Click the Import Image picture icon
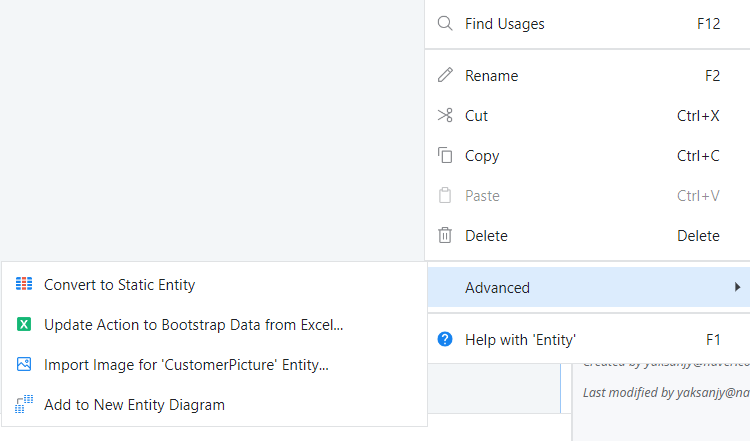This screenshot has height=441, width=750. pos(24,365)
